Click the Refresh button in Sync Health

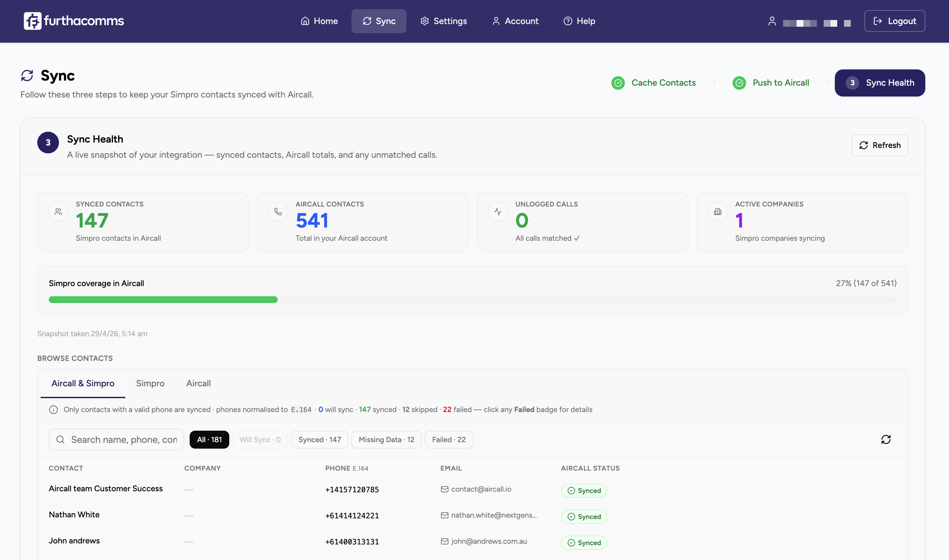(880, 145)
